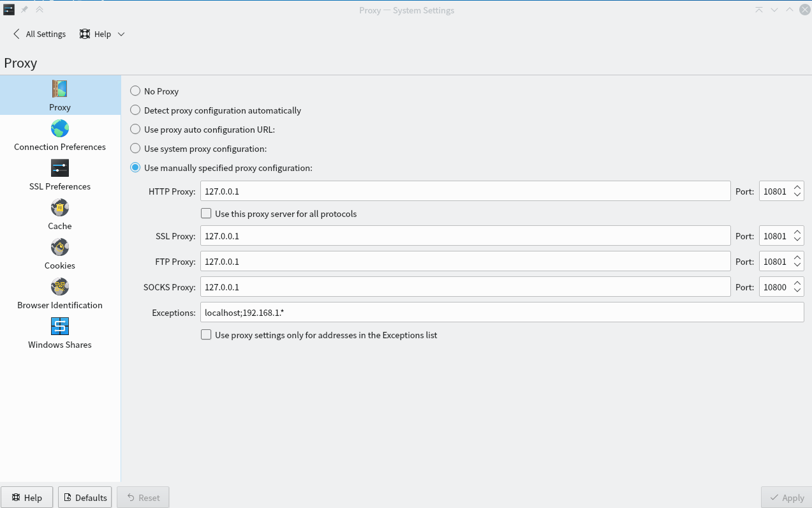Open the Windows Shares settings

[59, 333]
